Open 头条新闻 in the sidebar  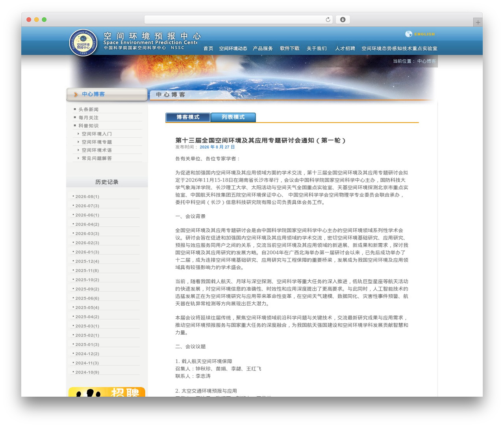(88, 110)
